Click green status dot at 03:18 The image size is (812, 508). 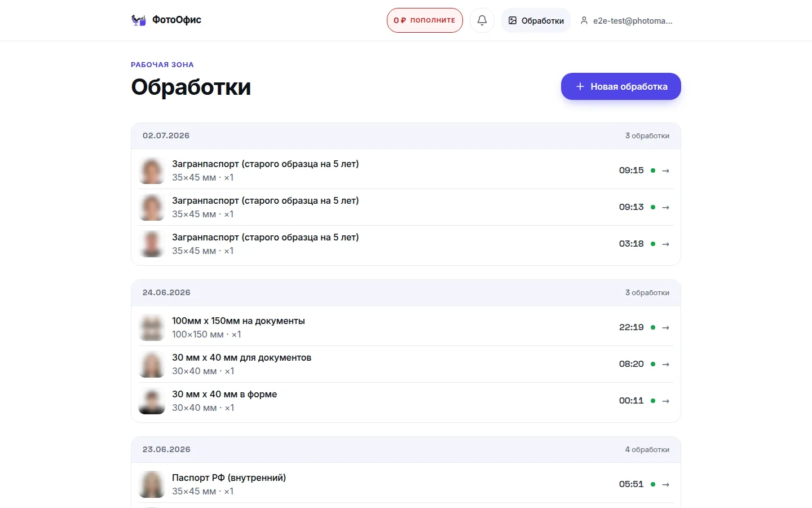653,244
